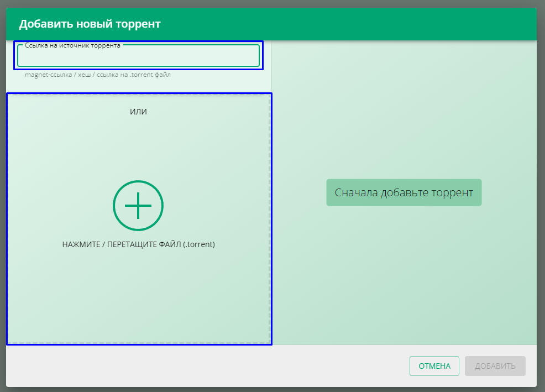Click the divider between upload and preview panels

pyautogui.click(x=271, y=221)
